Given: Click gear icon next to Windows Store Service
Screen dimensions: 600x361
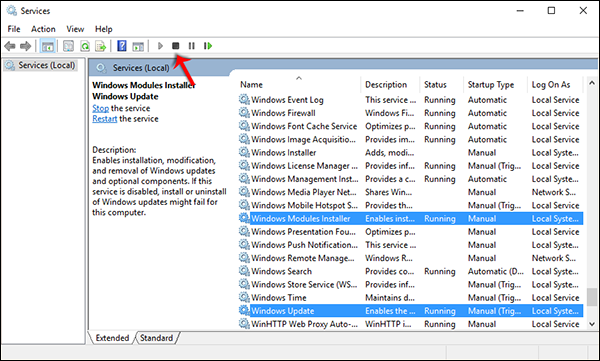Looking at the screenshot, I should (244, 284).
